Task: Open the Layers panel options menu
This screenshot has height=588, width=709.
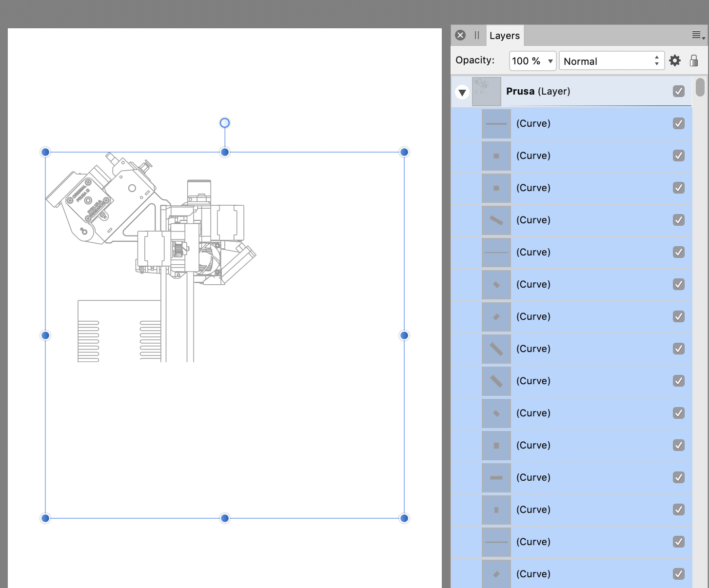Action: [x=698, y=35]
